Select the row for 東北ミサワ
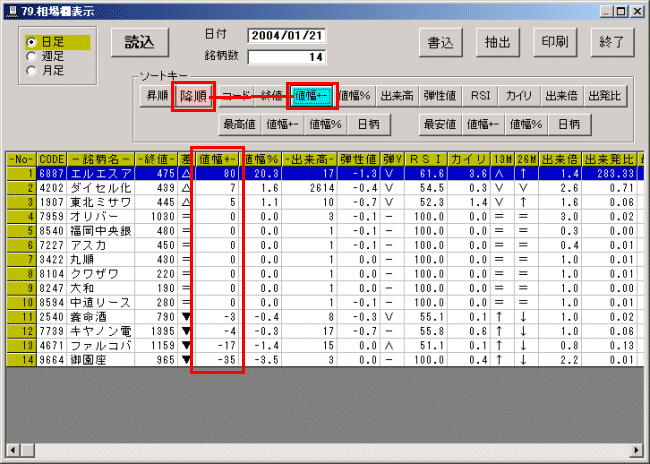The image size is (650, 464). [x=325, y=202]
